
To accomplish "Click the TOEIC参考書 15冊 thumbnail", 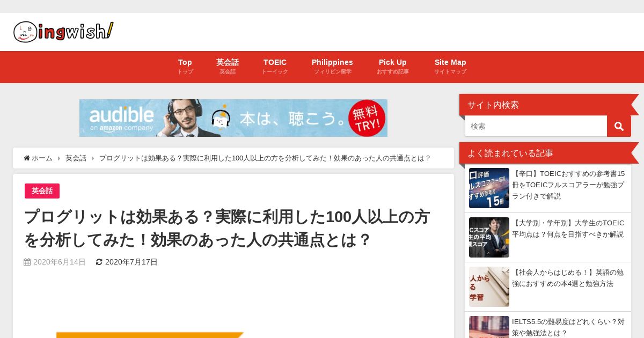I will point(489,188).
